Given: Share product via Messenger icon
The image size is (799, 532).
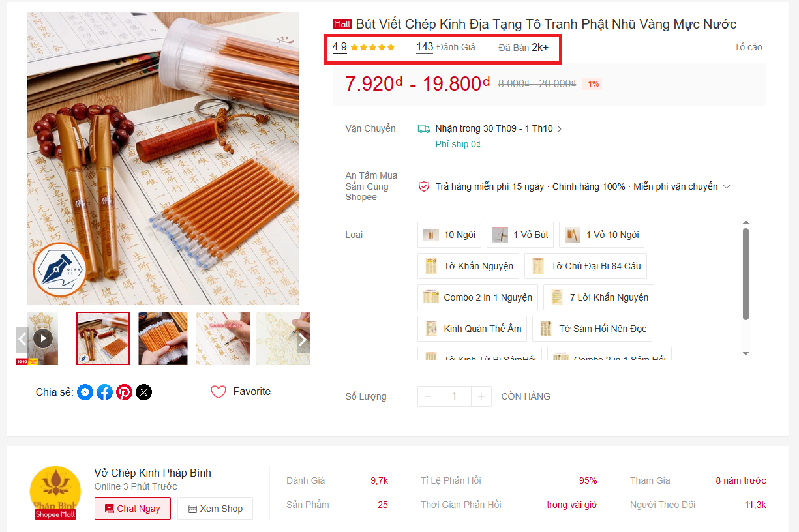Looking at the screenshot, I should click(85, 392).
